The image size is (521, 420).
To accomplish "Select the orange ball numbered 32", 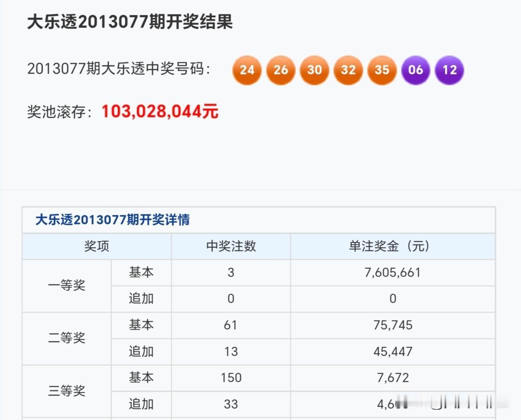I will (348, 70).
